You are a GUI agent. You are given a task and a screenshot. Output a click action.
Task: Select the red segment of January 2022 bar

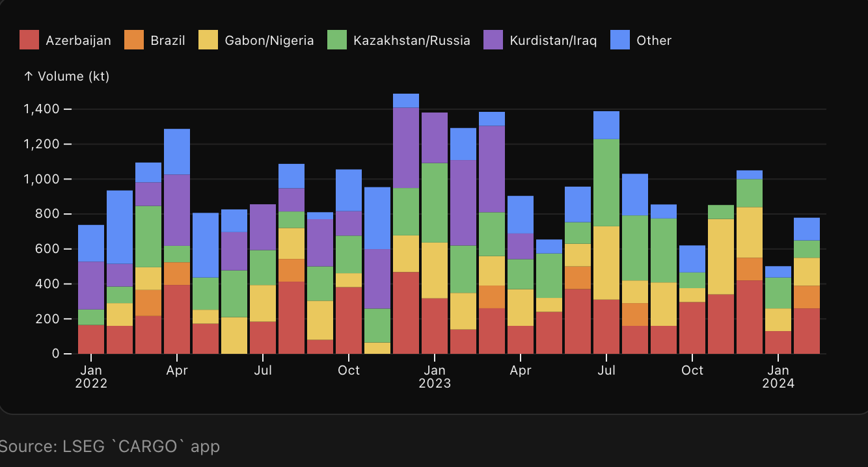91,339
